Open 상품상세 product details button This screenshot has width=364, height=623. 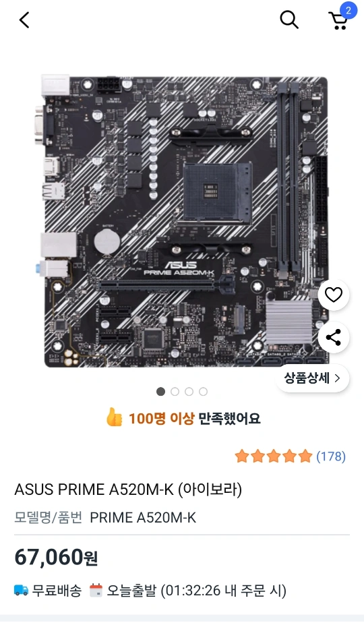[x=312, y=378]
